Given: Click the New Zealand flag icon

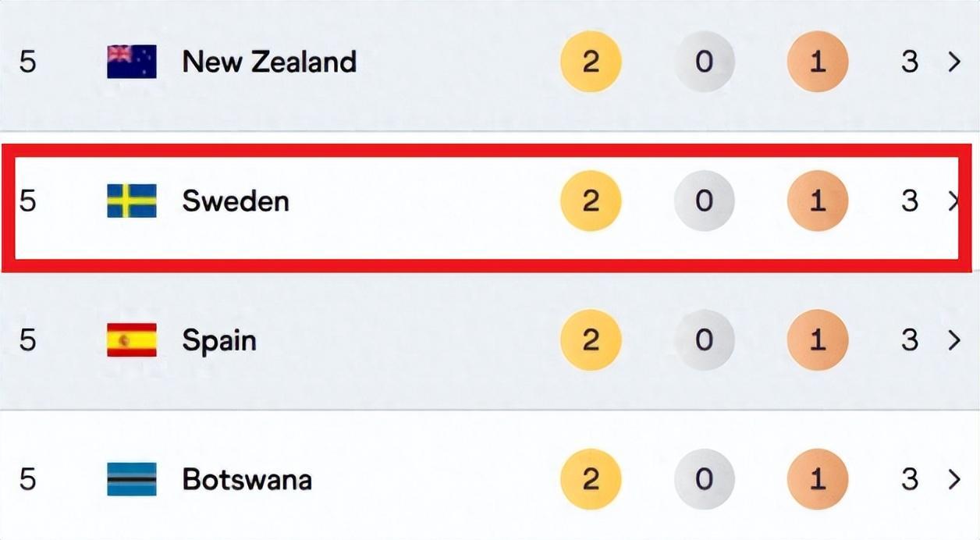Looking at the screenshot, I should [x=131, y=62].
